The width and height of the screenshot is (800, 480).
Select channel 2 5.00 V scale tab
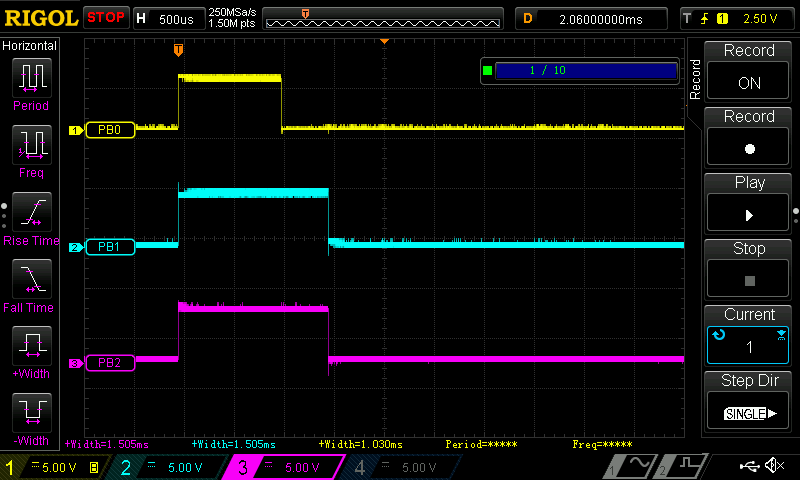click(x=171, y=467)
